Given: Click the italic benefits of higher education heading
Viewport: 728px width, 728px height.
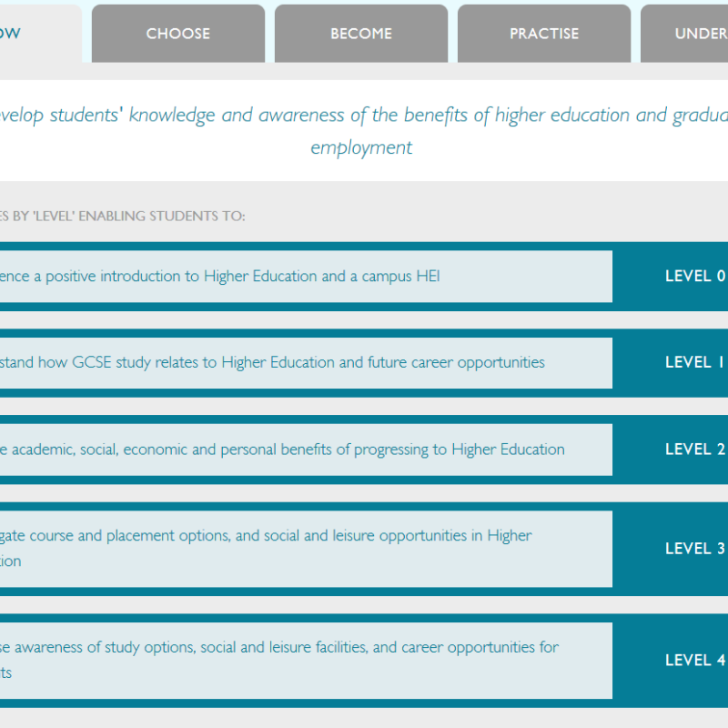Looking at the screenshot, I should pos(364,116).
